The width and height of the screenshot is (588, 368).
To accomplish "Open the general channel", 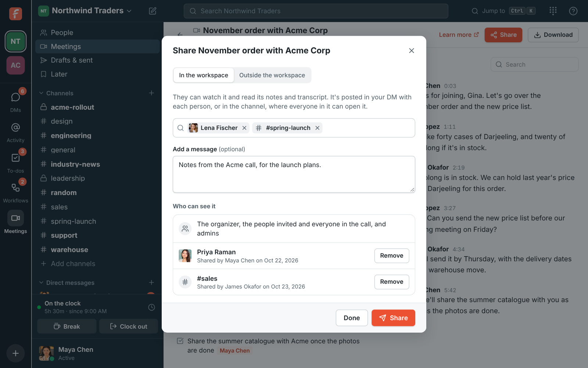I will 97,150.
